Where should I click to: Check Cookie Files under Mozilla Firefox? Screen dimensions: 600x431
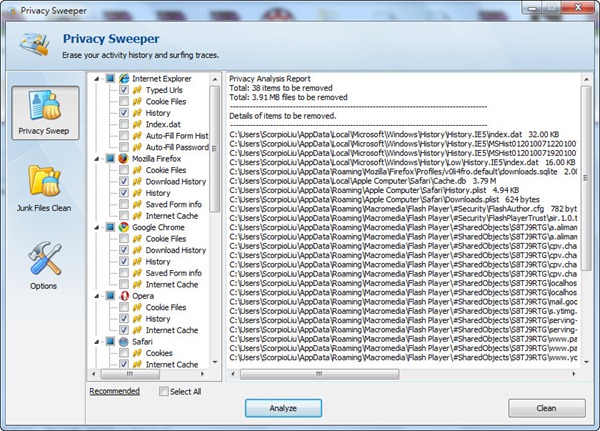click(x=124, y=170)
